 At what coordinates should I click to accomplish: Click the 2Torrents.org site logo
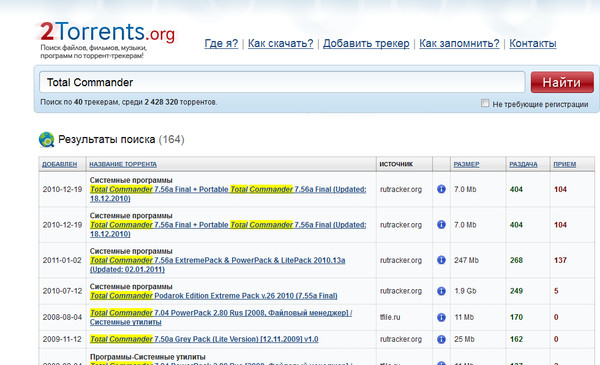click(108, 32)
